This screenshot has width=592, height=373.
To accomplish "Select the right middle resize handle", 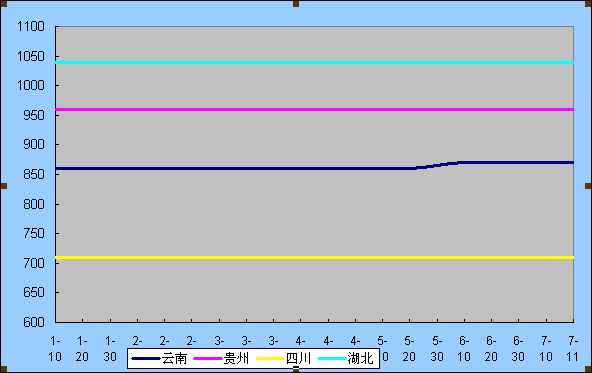I will 588,186.
